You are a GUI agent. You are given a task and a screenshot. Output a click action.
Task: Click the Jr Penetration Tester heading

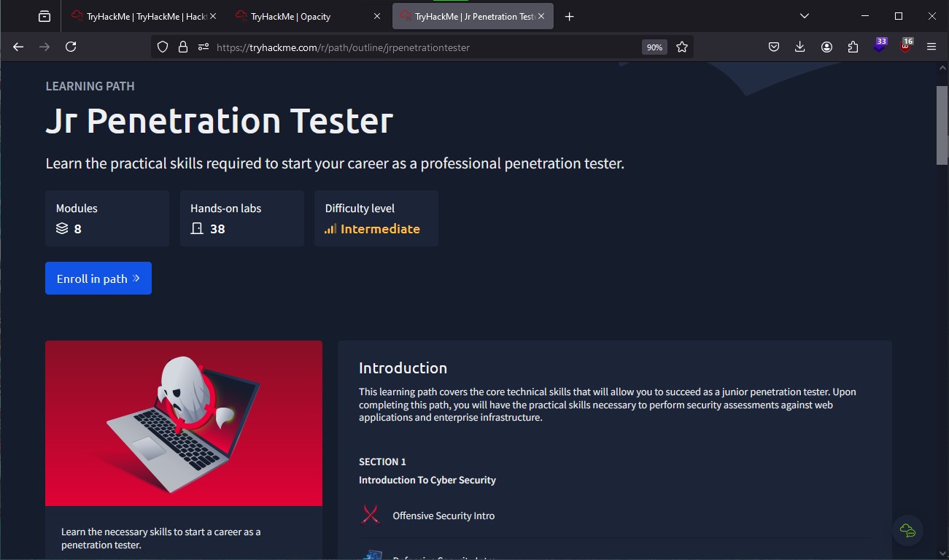[220, 121]
